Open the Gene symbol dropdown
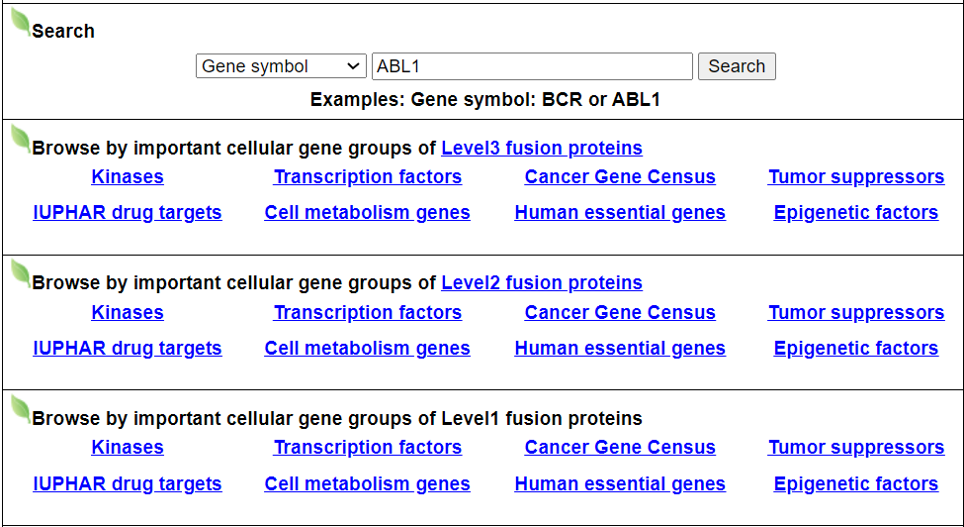 tap(281, 67)
